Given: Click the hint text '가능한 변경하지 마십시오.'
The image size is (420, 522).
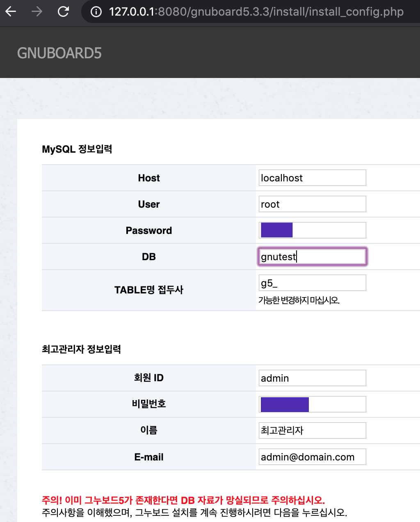Looking at the screenshot, I should pyautogui.click(x=299, y=300).
